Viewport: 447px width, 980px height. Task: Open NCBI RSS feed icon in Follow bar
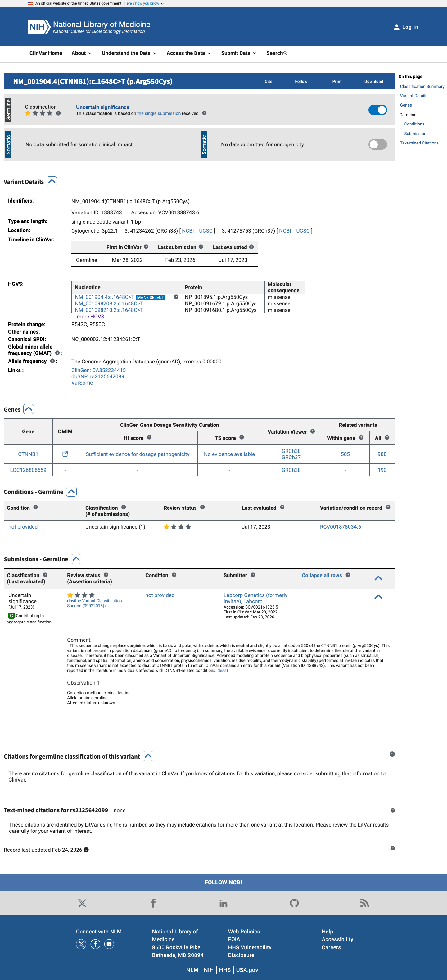click(x=364, y=903)
